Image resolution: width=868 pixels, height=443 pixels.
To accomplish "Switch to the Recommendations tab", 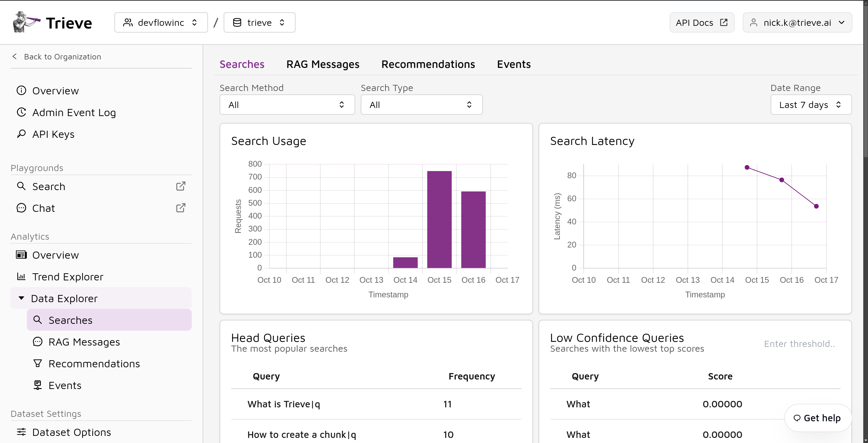I will coord(428,64).
